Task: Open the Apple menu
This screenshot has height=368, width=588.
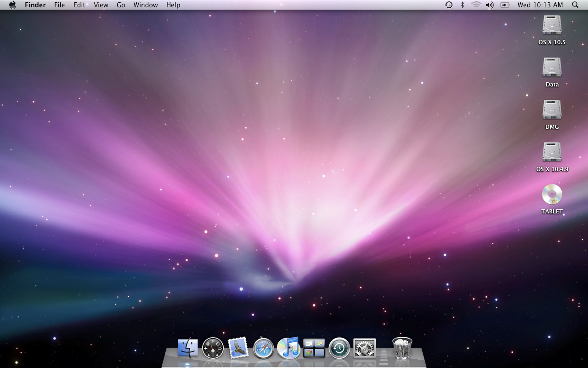Action: (12, 5)
